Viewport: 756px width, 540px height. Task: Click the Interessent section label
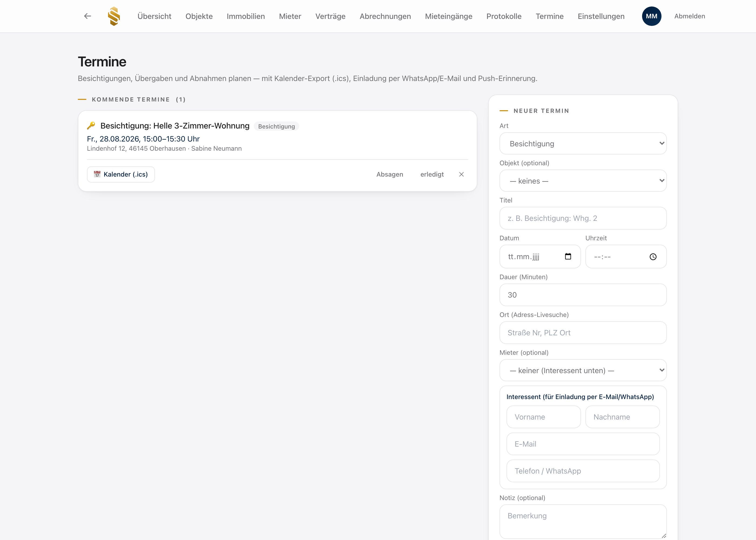point(580,397)
